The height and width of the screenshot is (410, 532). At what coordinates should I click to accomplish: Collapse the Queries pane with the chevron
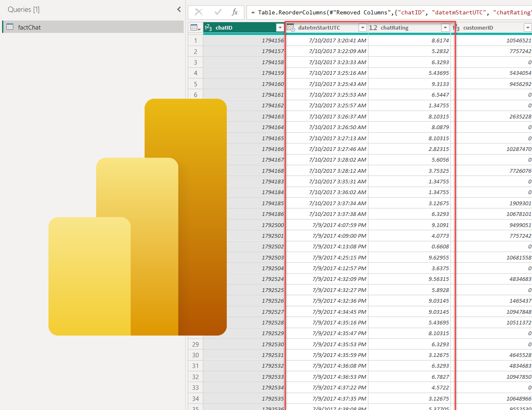(x=179, y=9)
